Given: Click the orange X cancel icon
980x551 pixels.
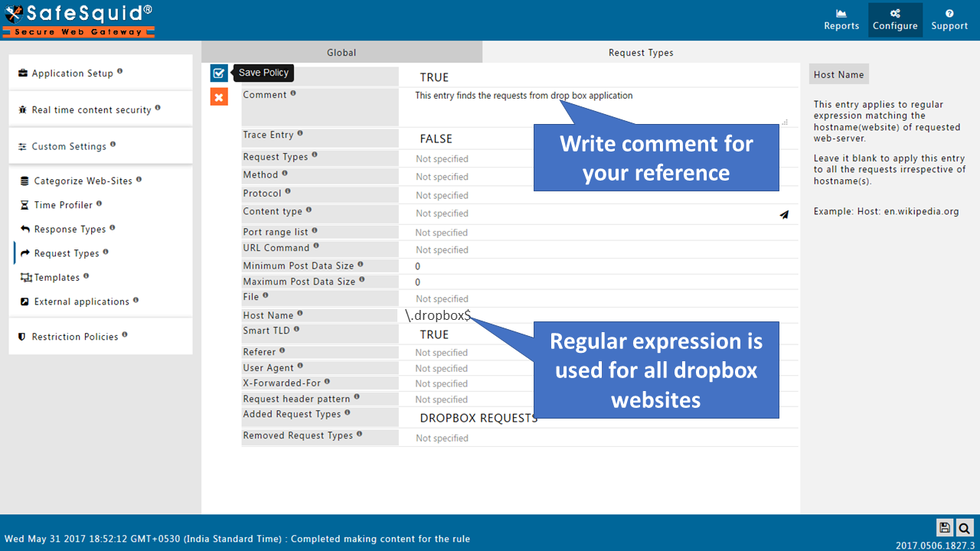Looking at the screenshot, I should coord(219,96).
